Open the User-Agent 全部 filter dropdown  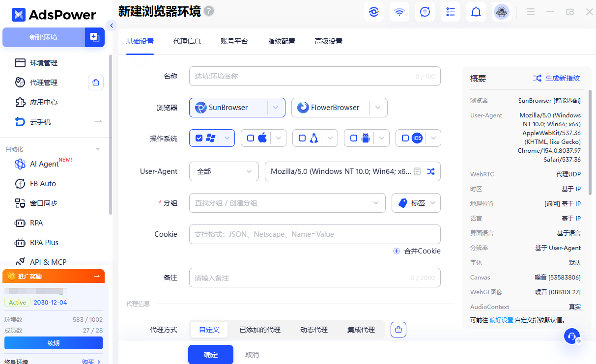224,171
